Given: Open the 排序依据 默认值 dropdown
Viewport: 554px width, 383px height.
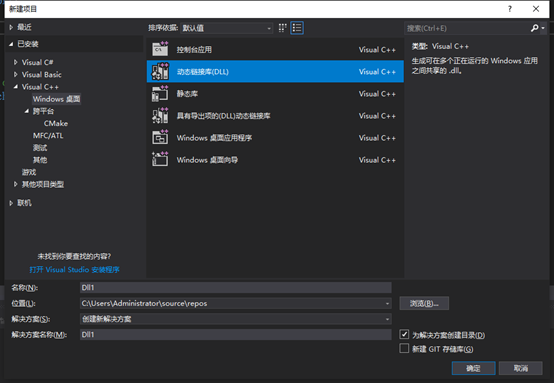Looking at the screenshot, I should pyautogui.click(x=226, y=28).
